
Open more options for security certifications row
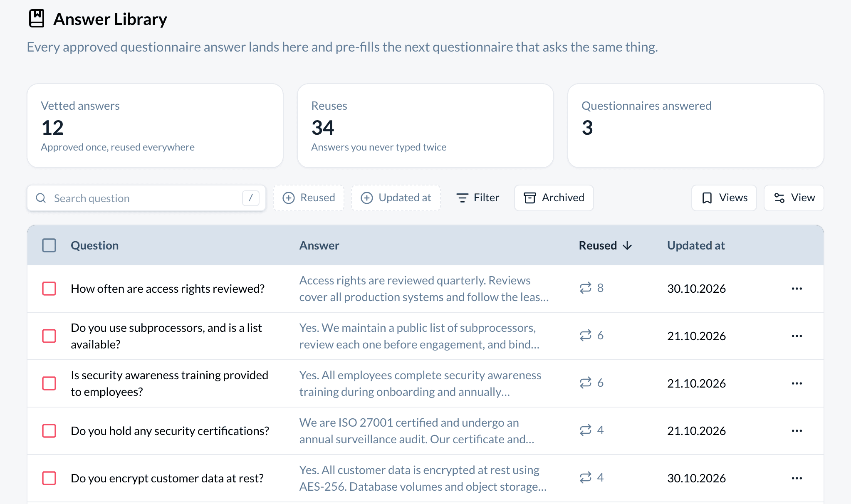pyautogui.click(x=797, y=431)
